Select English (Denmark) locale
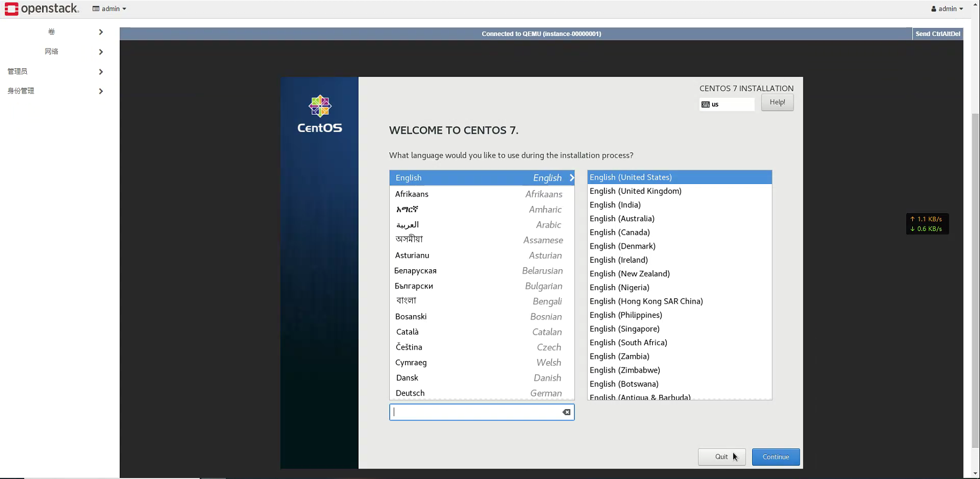 (679, 246)
